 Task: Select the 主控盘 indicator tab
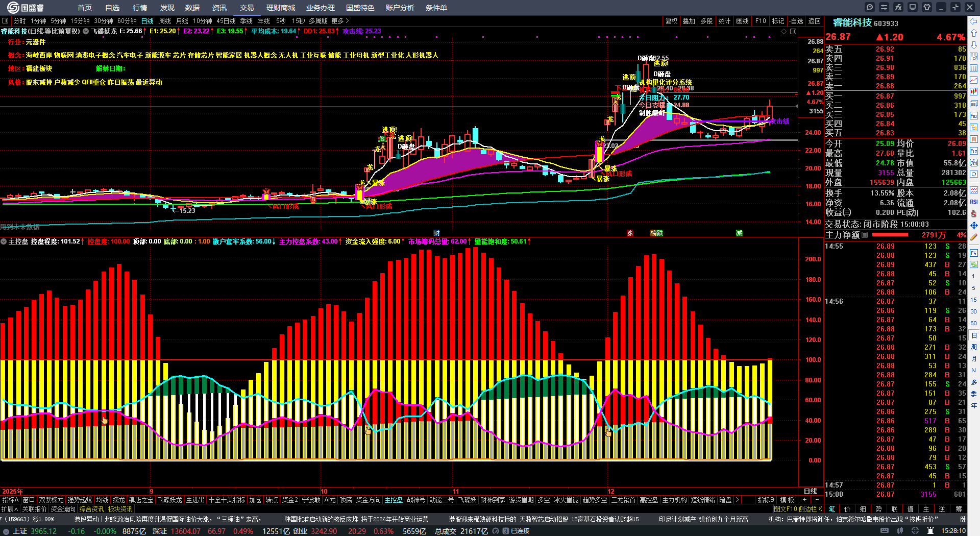coord(394,500)
